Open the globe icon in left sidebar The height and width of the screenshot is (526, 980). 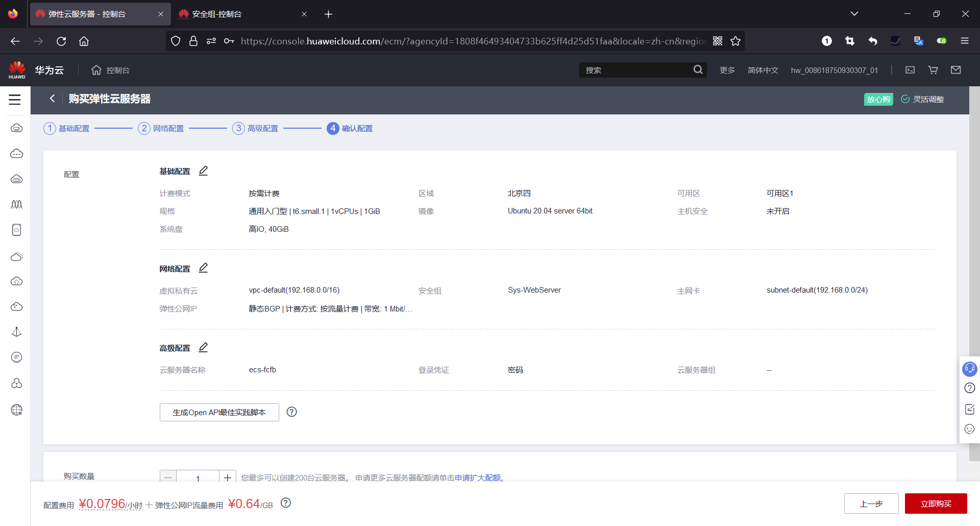point(17,410)
